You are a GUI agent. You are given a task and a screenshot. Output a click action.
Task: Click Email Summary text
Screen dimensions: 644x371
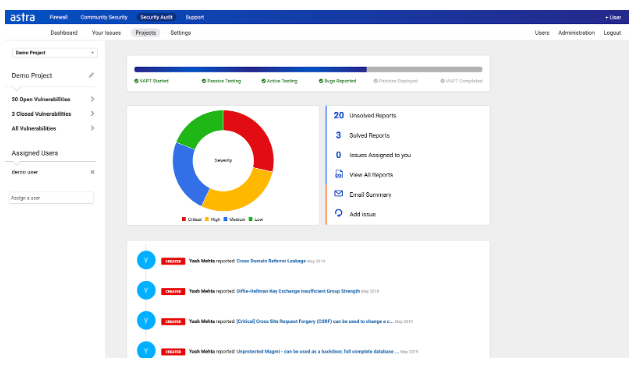(370, 194)
